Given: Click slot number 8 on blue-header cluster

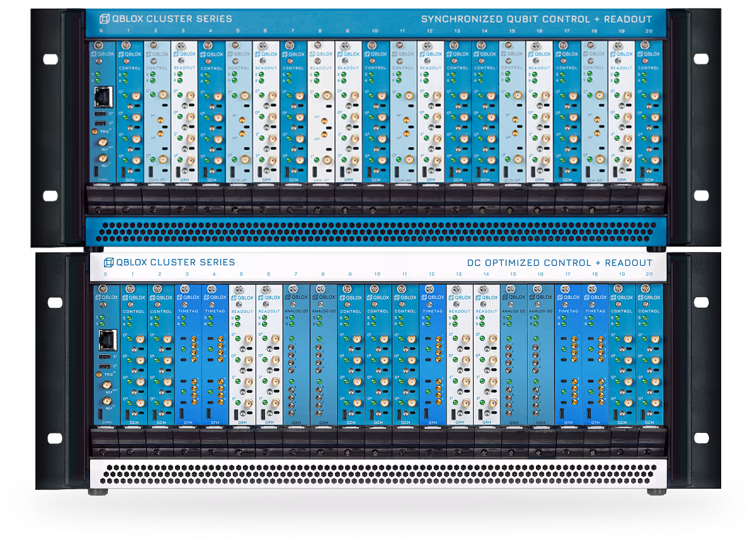Looking at the screenshot, I should click(x=320, y=31).
